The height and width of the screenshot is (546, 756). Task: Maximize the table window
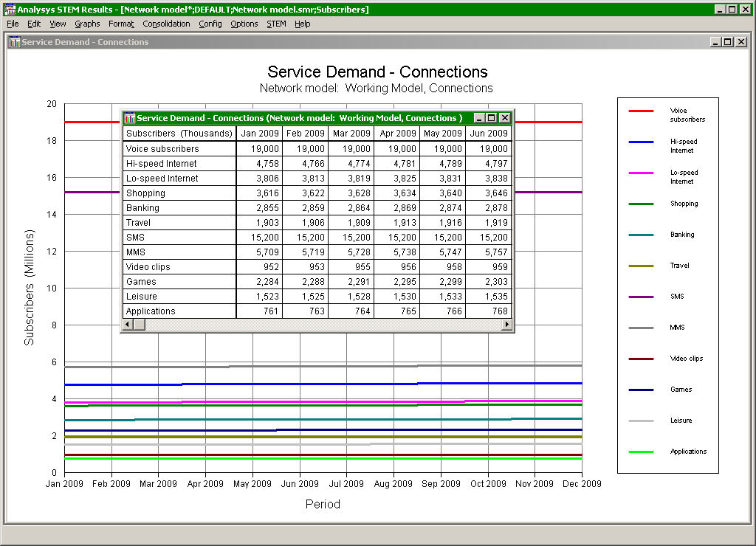click(x=491, y=118)
